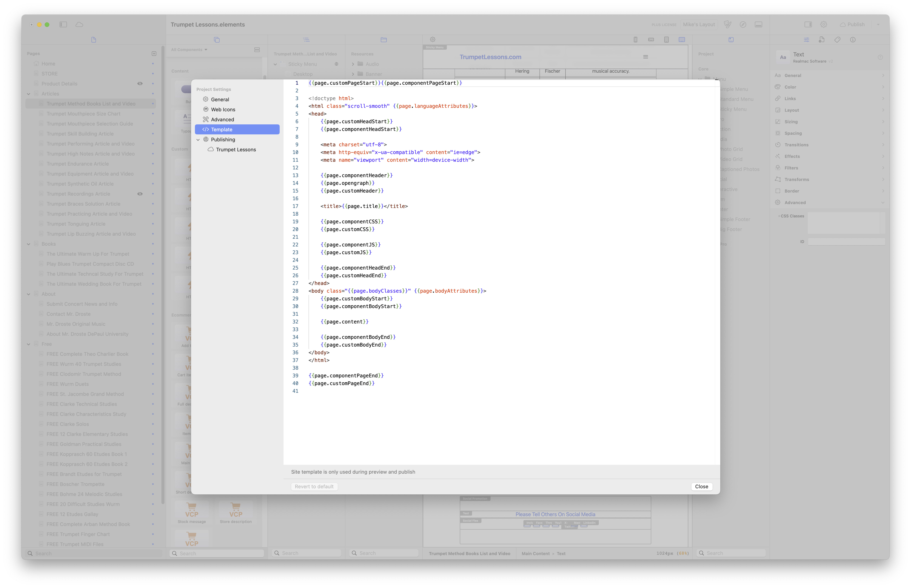
Task: Click the ID input field in Advanced
Action: tap(846, 242)
